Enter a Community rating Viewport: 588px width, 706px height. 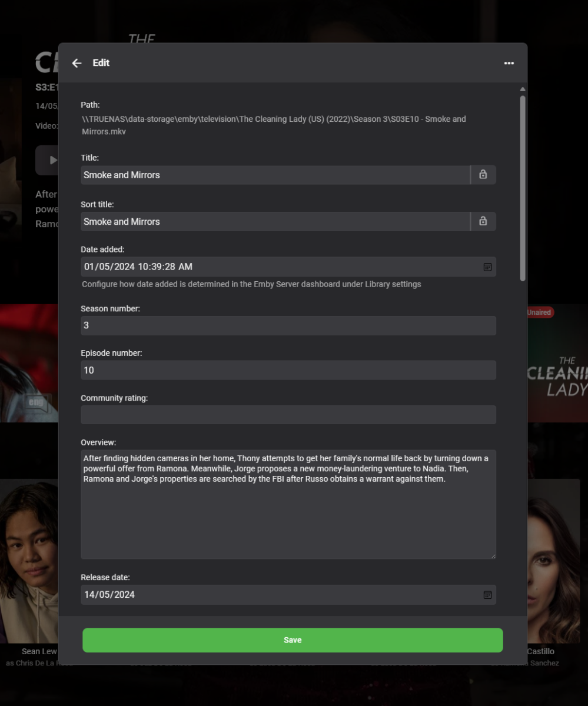pyautogui.click(x=288, y=415)
